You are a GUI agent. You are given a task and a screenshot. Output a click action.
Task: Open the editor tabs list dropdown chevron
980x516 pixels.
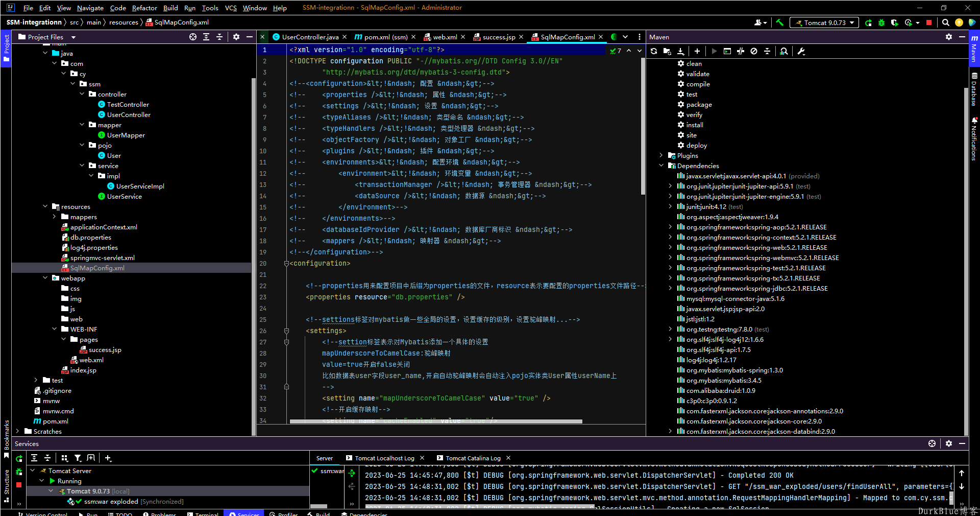click(x=625, y=37)
